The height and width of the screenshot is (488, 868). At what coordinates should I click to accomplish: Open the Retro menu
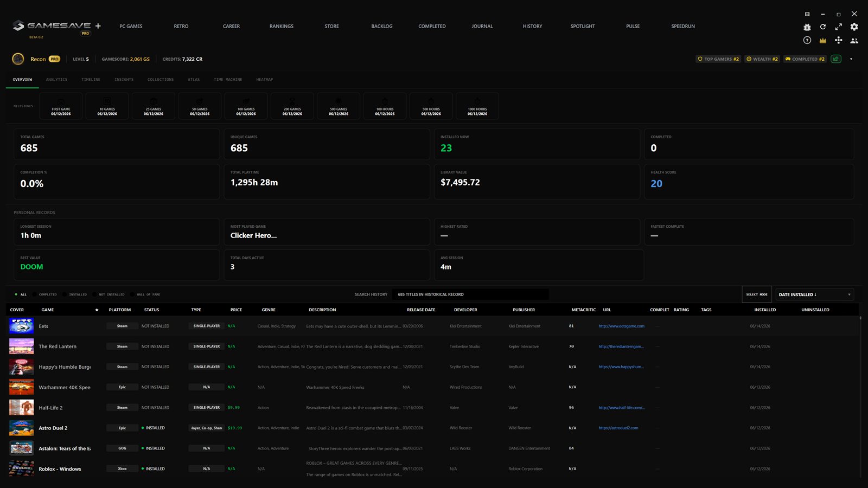point(181,26)
